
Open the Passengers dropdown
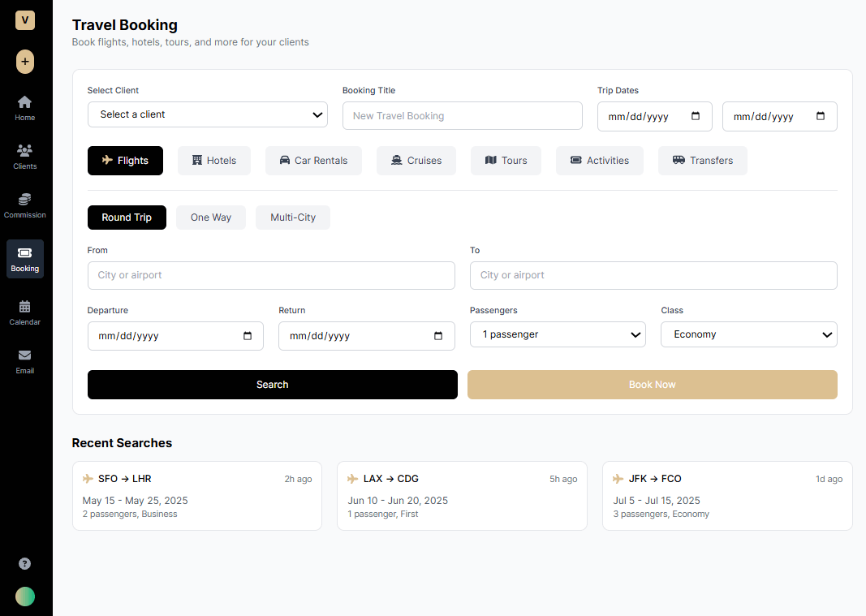coord(558,334)
